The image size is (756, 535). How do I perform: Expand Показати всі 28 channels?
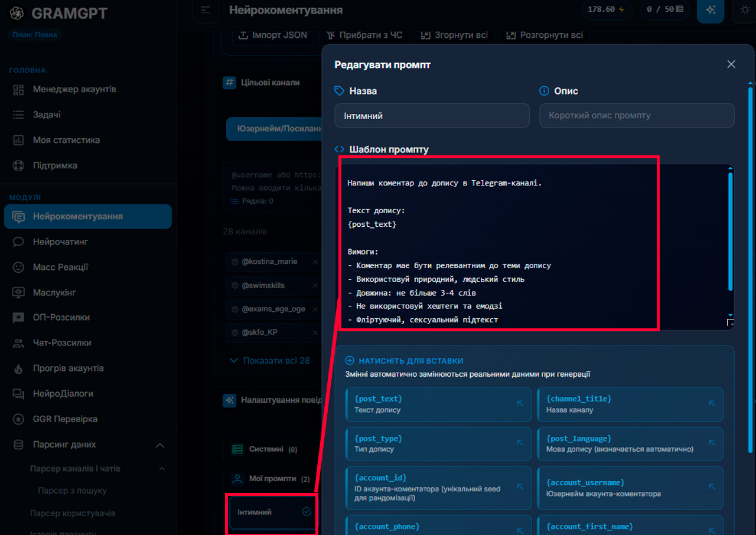coord(270,360)
